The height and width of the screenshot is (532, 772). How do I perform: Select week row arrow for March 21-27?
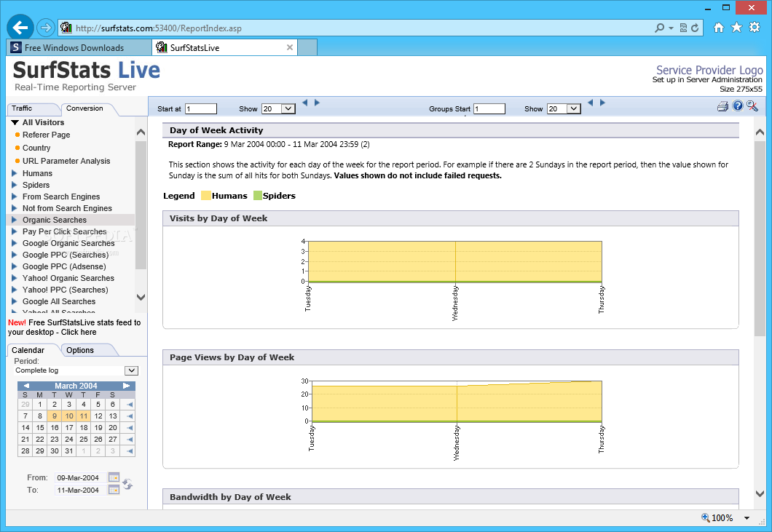coord(130,440)
